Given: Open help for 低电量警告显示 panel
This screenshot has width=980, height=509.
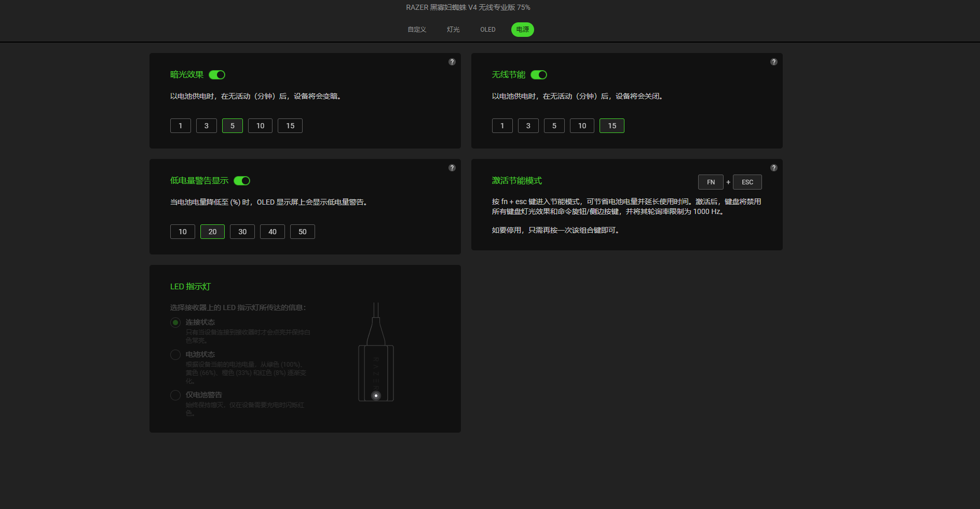Looking at the screenshot, I should 452,168.
